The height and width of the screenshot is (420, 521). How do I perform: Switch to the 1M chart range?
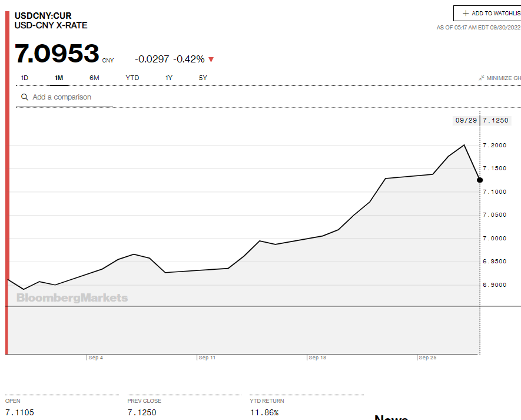(x=59, y=78)
